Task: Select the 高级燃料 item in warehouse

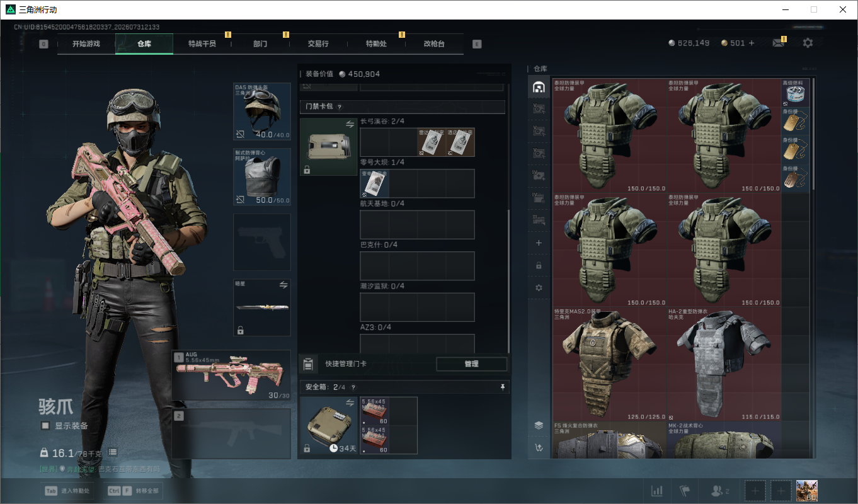Action: tap(796, 92)
